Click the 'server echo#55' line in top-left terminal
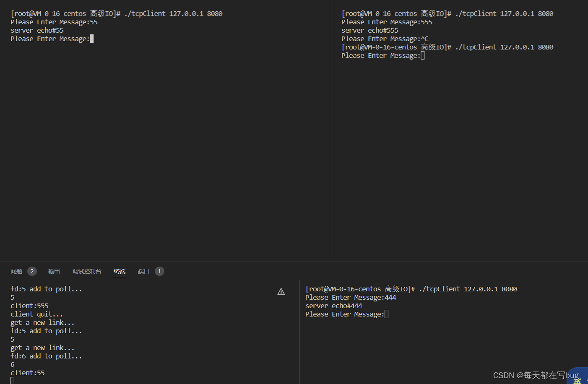 [37, 30]
